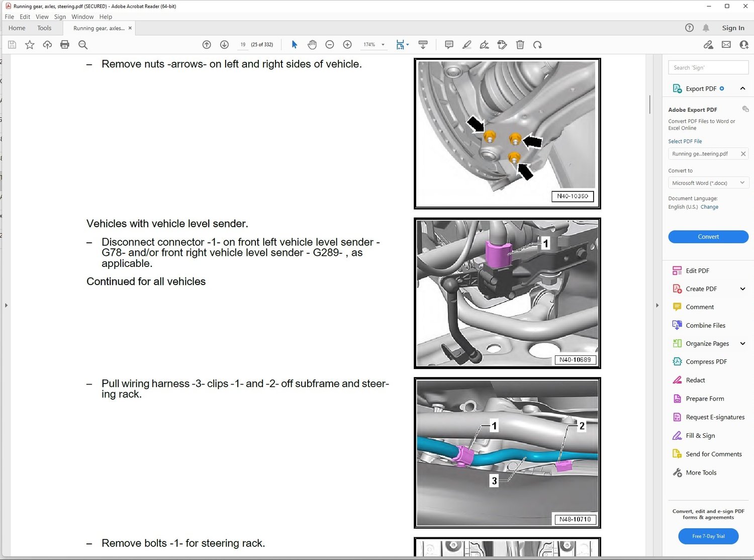This screenshot has height=560, width=754.
Task: Go to the previous page arrow
Action: coord(207,45)
